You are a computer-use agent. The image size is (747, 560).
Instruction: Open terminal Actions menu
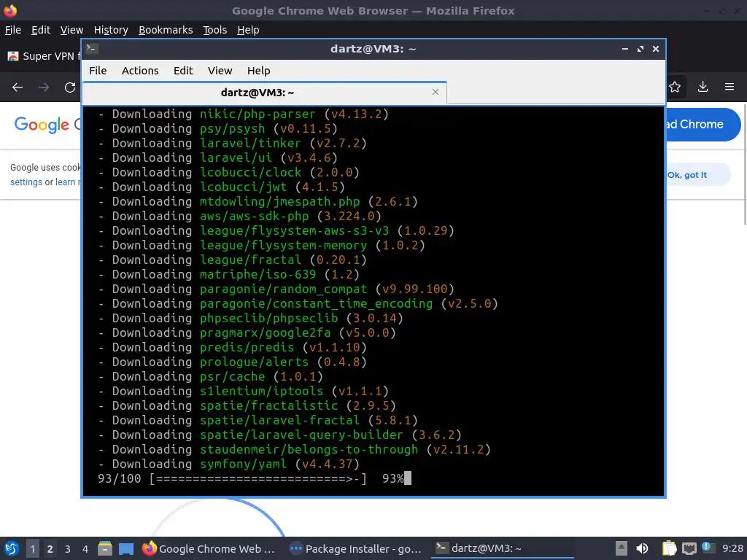point(140,71)
